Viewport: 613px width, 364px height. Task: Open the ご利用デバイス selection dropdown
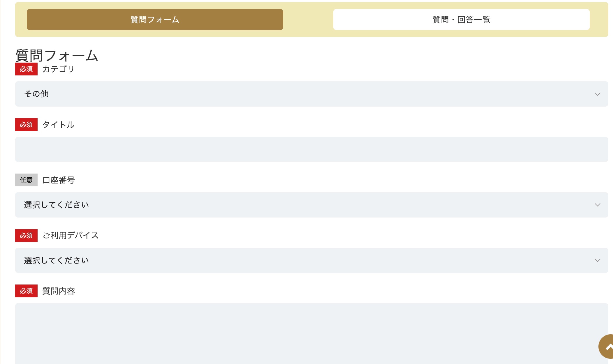pyautogui.click(x=311, y=260)
